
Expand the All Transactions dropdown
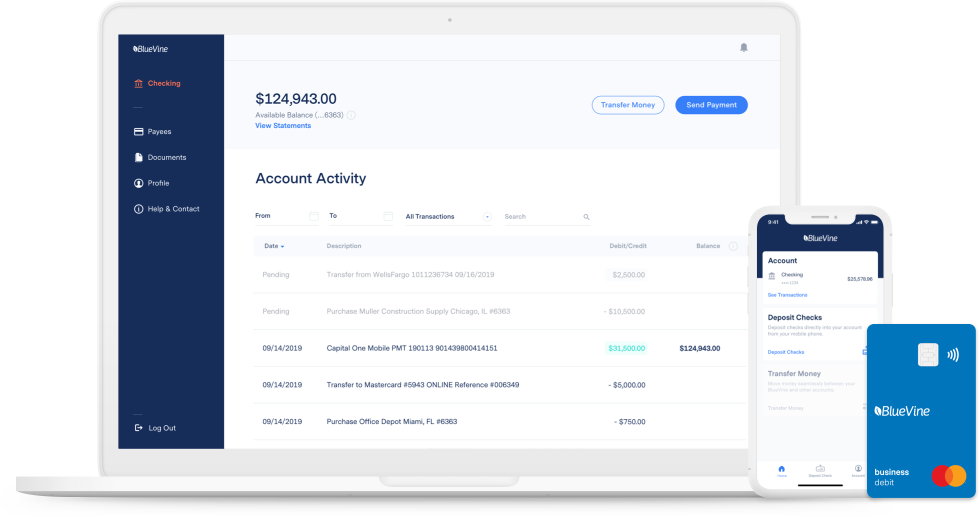pos(448,216)
